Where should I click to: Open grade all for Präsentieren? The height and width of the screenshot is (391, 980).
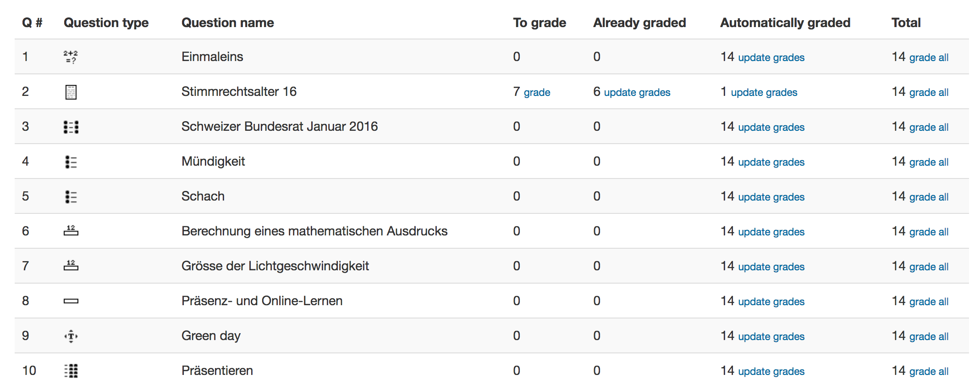click(929, 371)
